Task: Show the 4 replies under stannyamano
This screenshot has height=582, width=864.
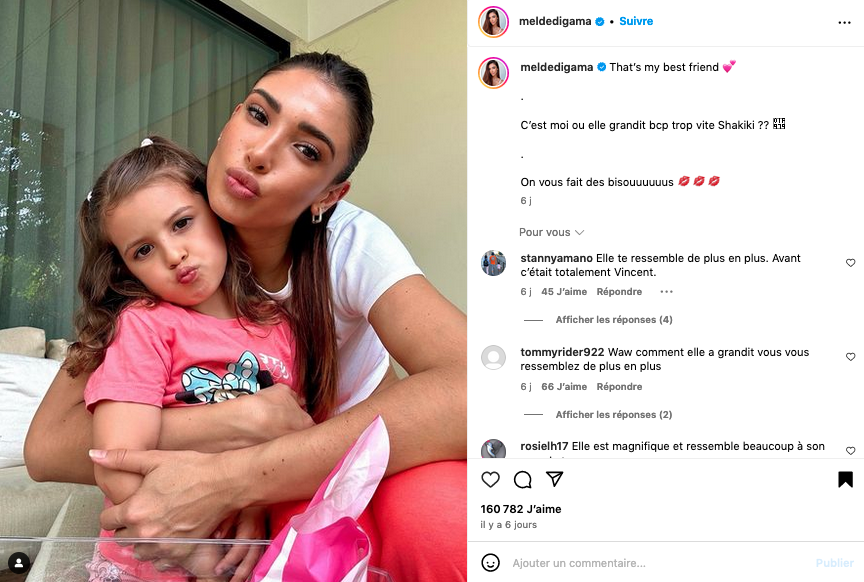Action: 614,320
